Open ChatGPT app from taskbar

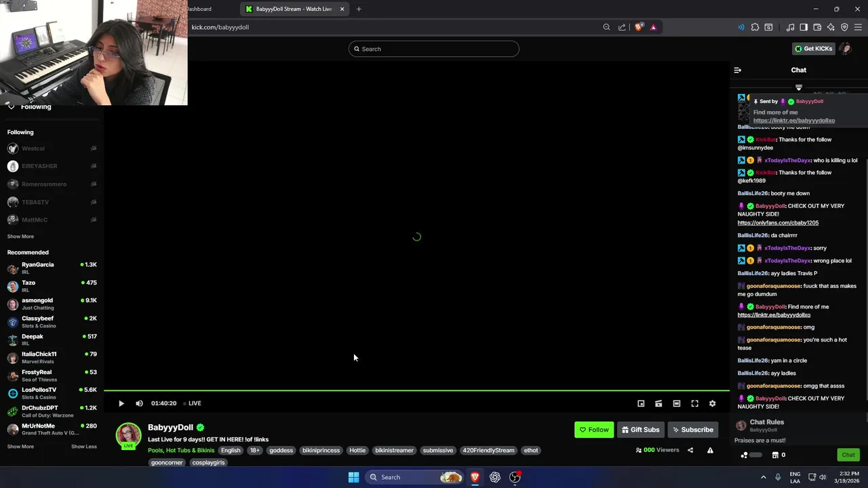click(x=495, y=477)
